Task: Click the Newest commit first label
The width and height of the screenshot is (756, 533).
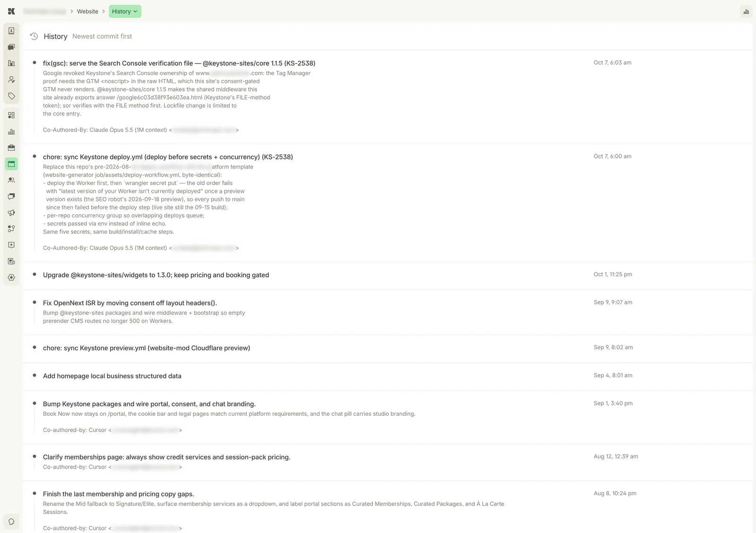Action: [x=102, y=36]
